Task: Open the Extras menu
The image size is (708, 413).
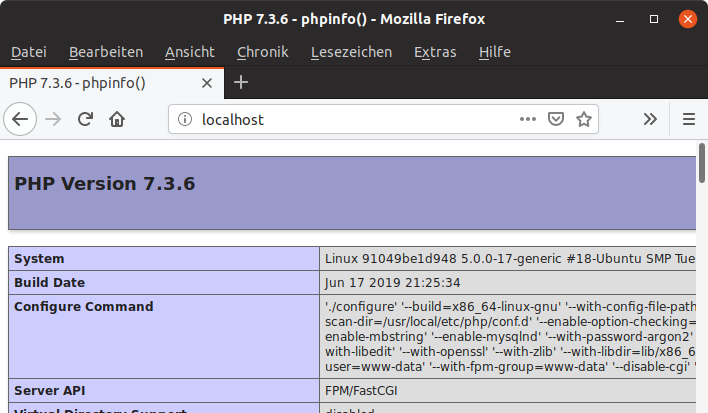Action: (435, 52)
